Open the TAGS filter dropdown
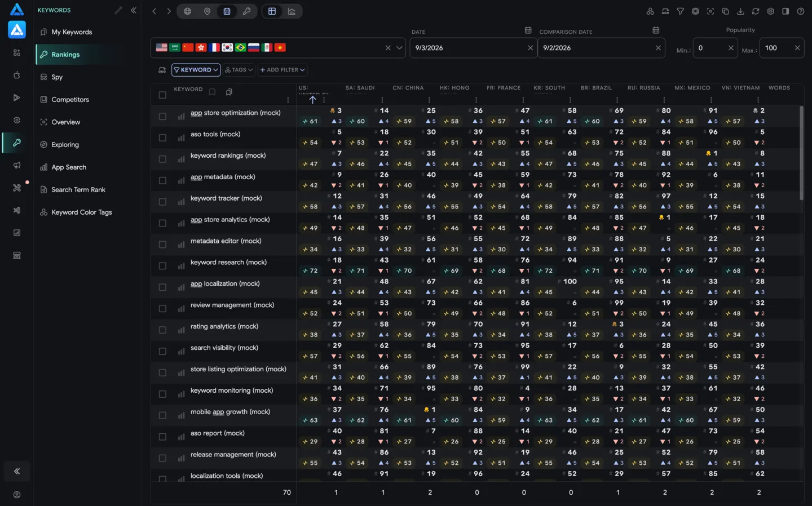Image resolution: width=812 pixels, height=506 pixels. pos(239,70)
